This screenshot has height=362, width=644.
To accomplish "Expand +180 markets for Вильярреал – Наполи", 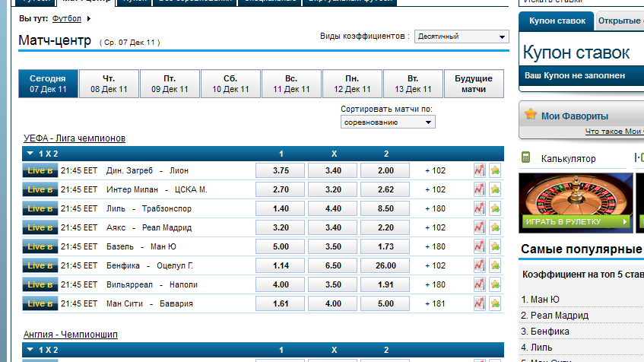I will point(436,284).
